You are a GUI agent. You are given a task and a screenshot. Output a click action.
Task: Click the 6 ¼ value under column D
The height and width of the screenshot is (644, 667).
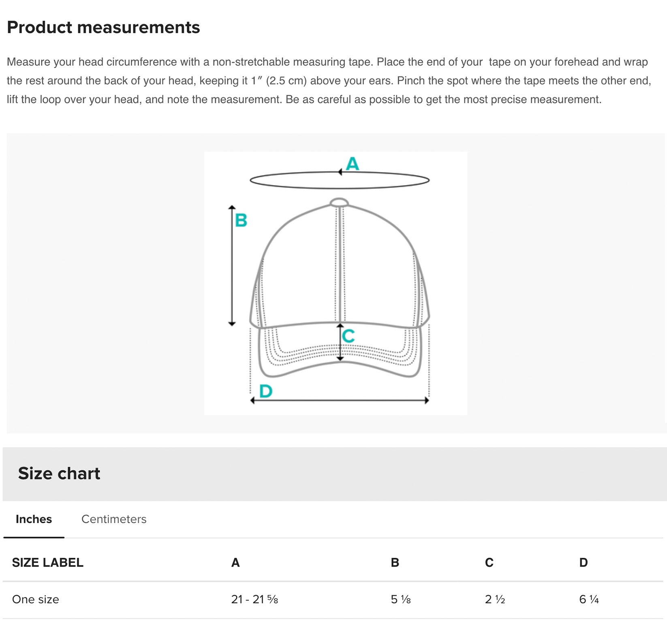pos(589,599)
